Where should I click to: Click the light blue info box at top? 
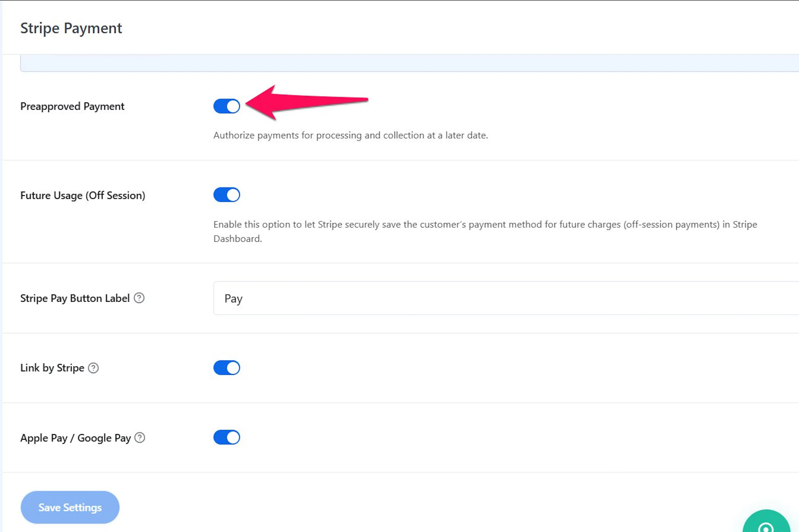tap(409, 63)
